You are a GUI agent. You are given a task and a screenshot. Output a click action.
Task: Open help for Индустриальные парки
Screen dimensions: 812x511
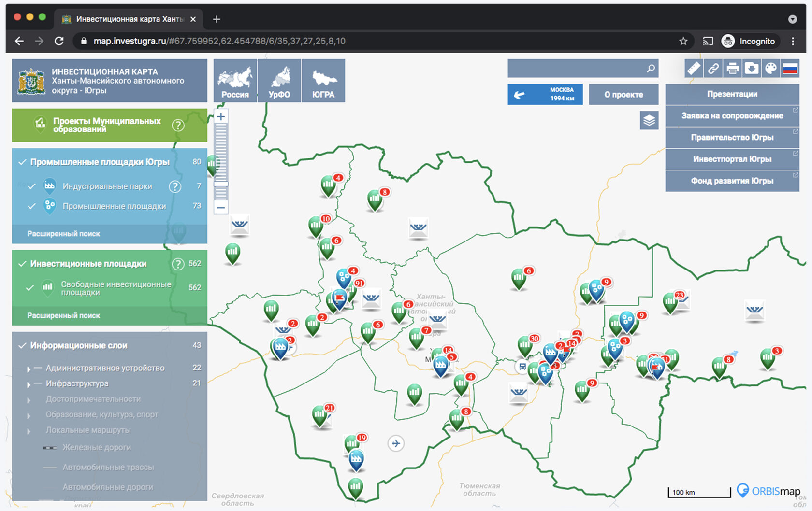point(175,186)
